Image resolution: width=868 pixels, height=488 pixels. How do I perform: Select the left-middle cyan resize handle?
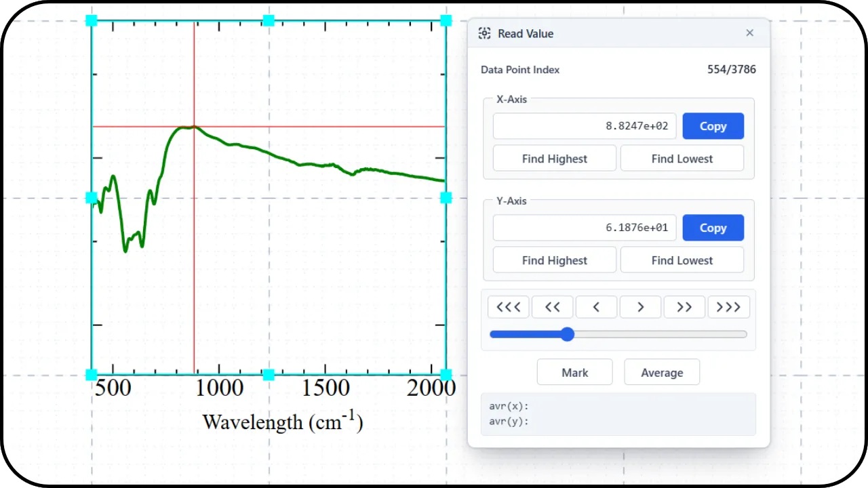[x=92, y=197]
